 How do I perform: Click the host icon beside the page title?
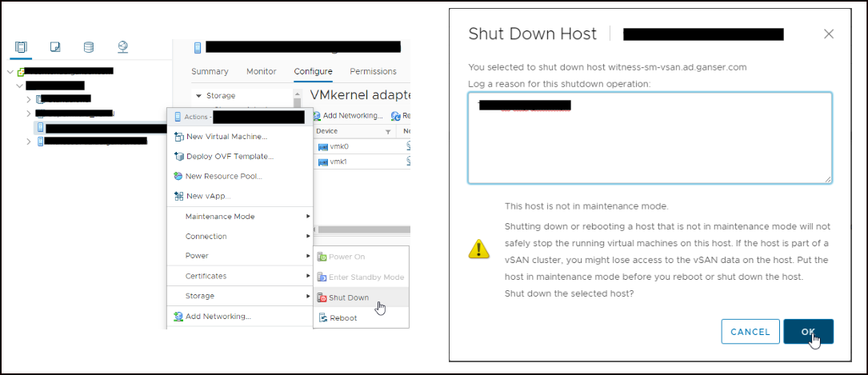198,47
